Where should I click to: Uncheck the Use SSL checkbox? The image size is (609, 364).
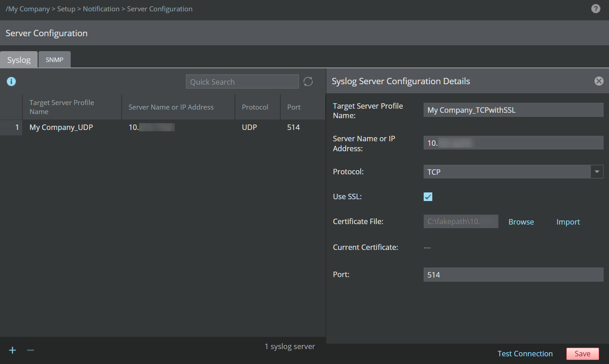[428, 196]
